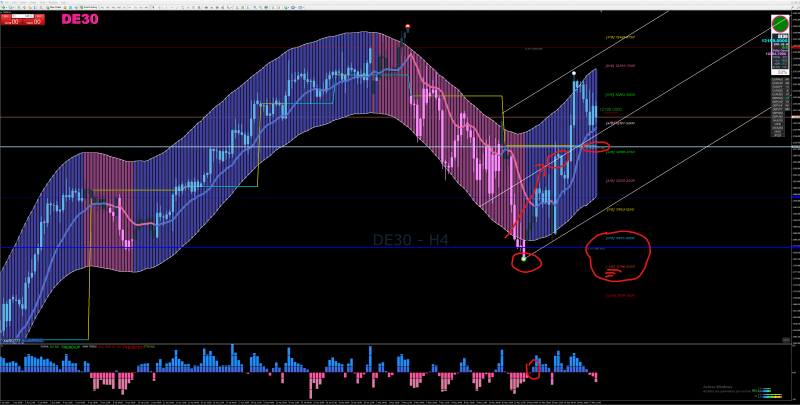The width and height of the screenshot is (800, 405).
Task: Zoom out the chart via toolbar
Action: click(x=260, y=7)
